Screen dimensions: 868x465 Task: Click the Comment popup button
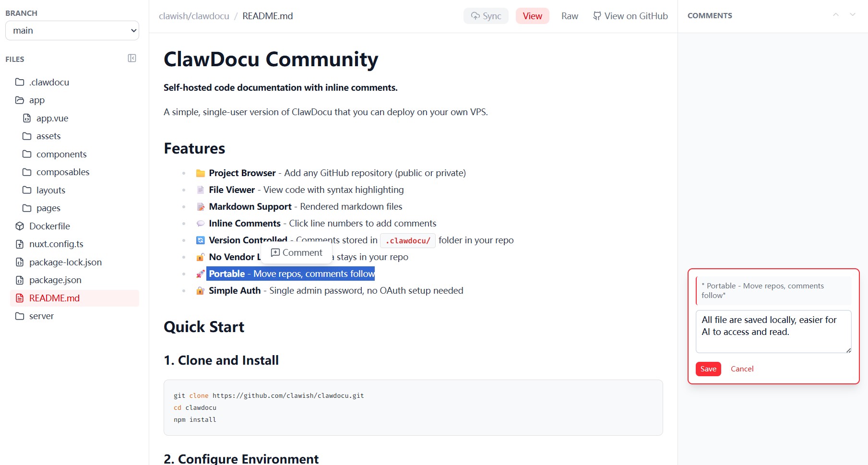click(x=297, y=253)
